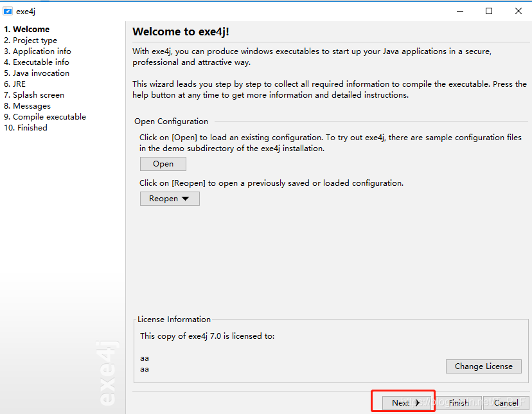Open step 6. JRE
Screen dimensions: 532x414
(15, 84)
